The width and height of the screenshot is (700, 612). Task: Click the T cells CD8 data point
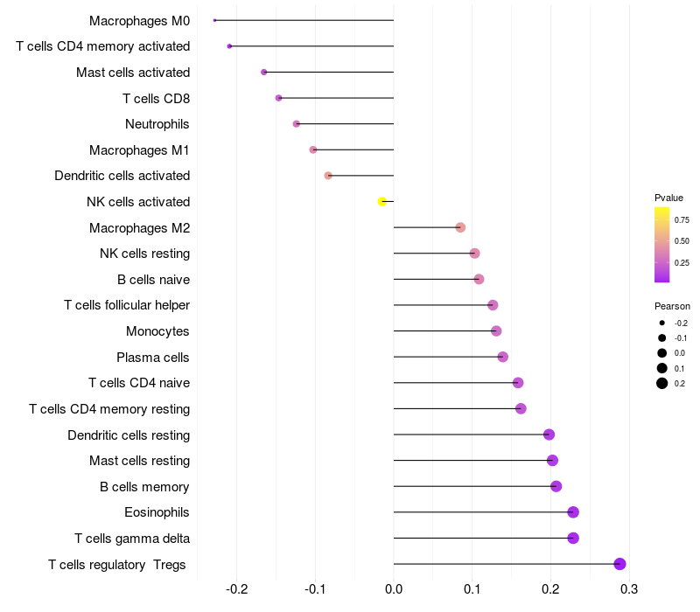coord(278,98)
